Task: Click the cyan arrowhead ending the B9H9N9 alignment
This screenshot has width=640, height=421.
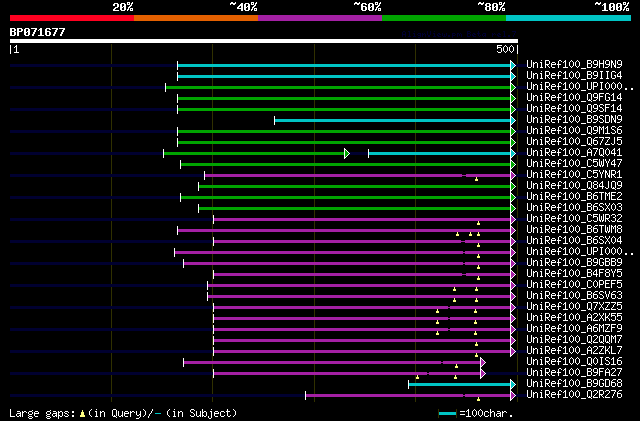Action: [x=513, y=65]
